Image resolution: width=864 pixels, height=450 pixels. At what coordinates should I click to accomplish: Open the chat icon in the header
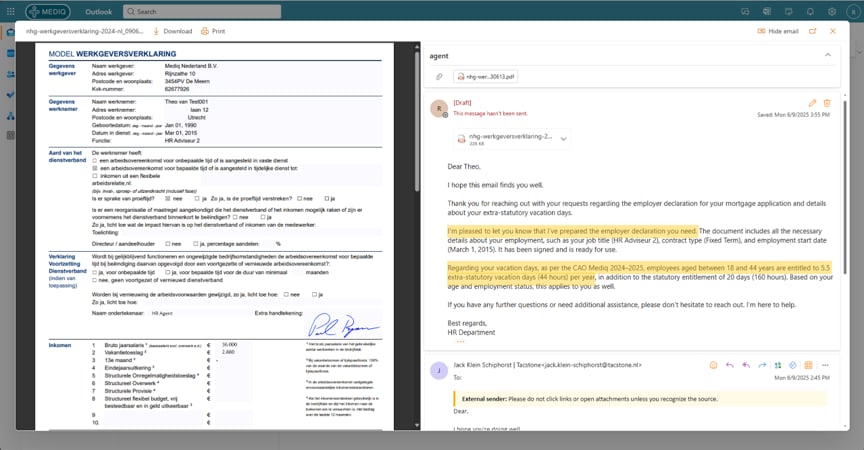745,12
